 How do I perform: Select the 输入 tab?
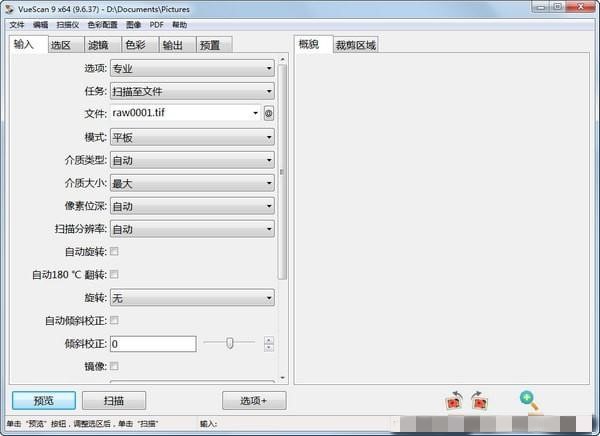point(29,44)
